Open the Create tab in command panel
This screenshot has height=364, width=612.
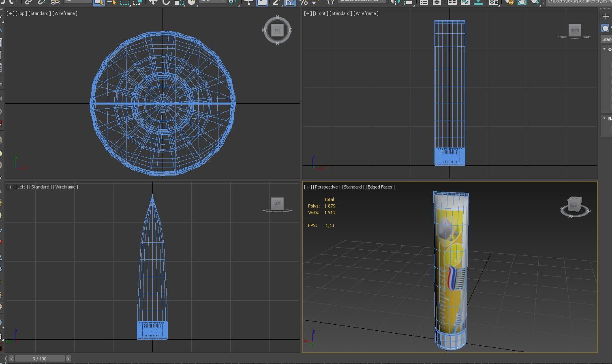tap(606, 16)
